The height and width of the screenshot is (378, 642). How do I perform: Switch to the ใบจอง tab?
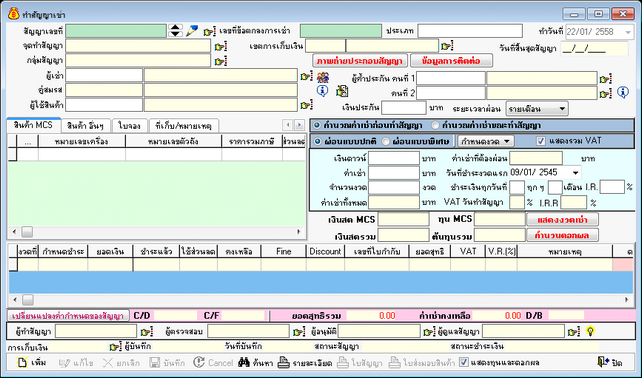pyautogui.click(x=129, y=125)
